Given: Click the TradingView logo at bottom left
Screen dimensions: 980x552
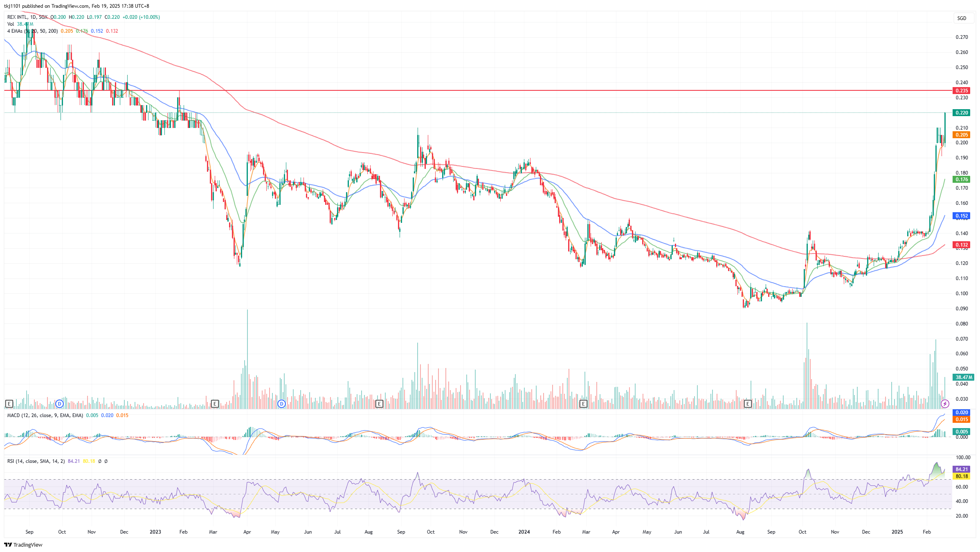Looking at the screenshot, I should [23, 545].
